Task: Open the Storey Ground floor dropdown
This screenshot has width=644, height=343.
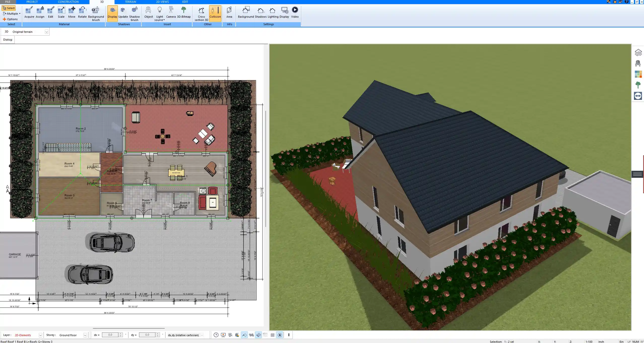Action: [85, 335]
